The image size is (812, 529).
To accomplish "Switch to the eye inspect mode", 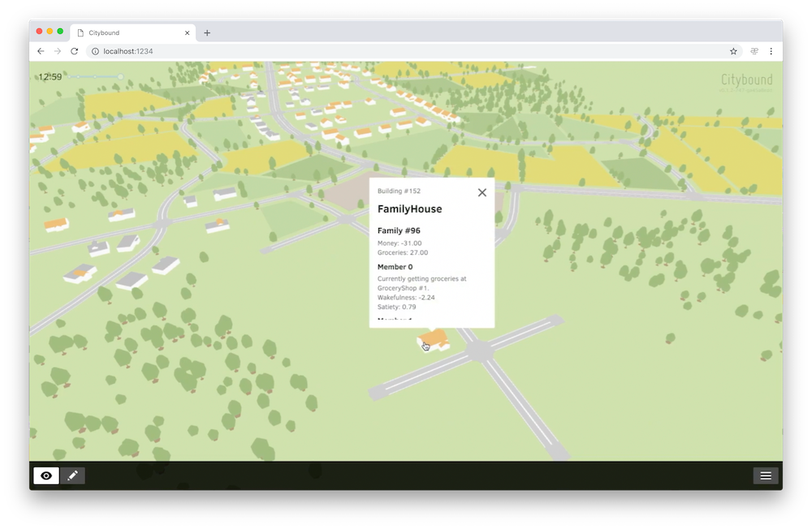I will pos(46,475).
